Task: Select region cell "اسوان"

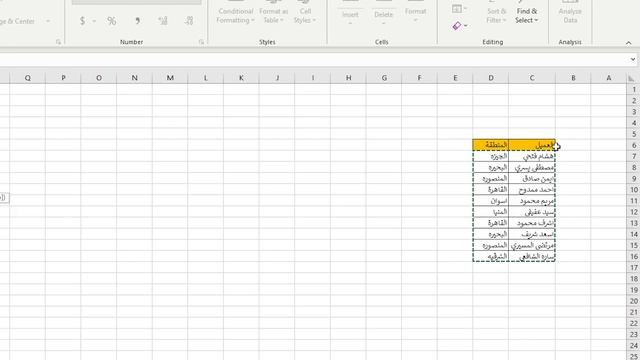Action: [x=491, y=201]
